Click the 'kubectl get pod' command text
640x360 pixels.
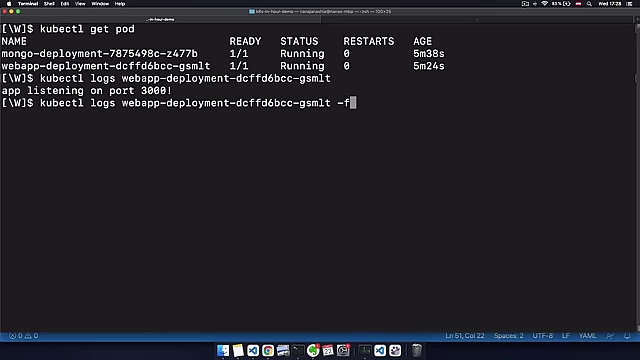(x=87, y=29)
